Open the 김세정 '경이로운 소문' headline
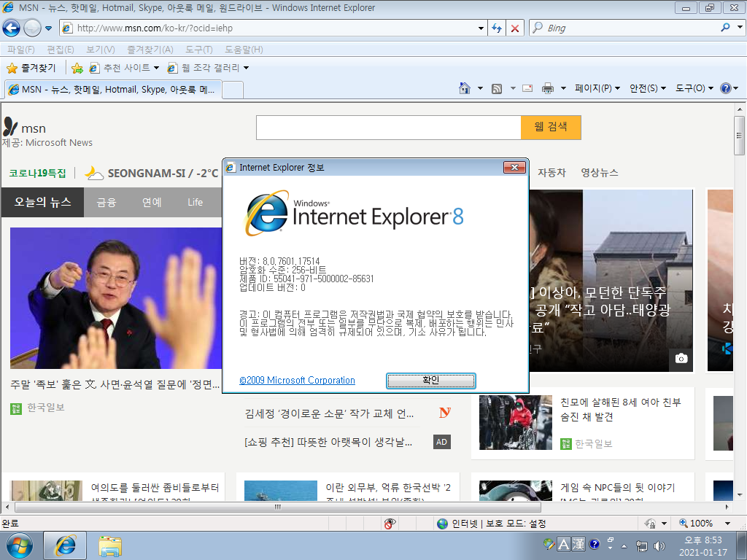Viewport: 747px width, 560px height. pyautogui.click(x=329, y=413)
